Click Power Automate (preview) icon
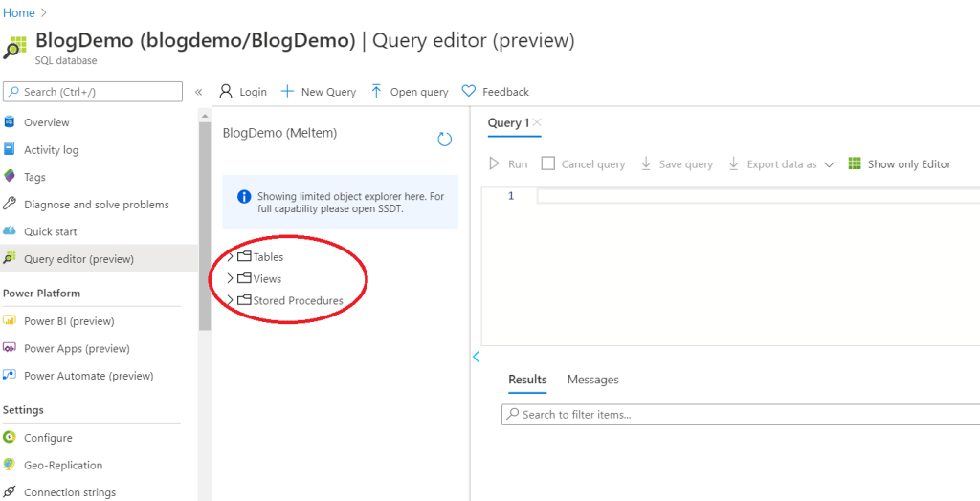Image resolution: width=980 pixels, height=501 pixels. click(10, 376)
